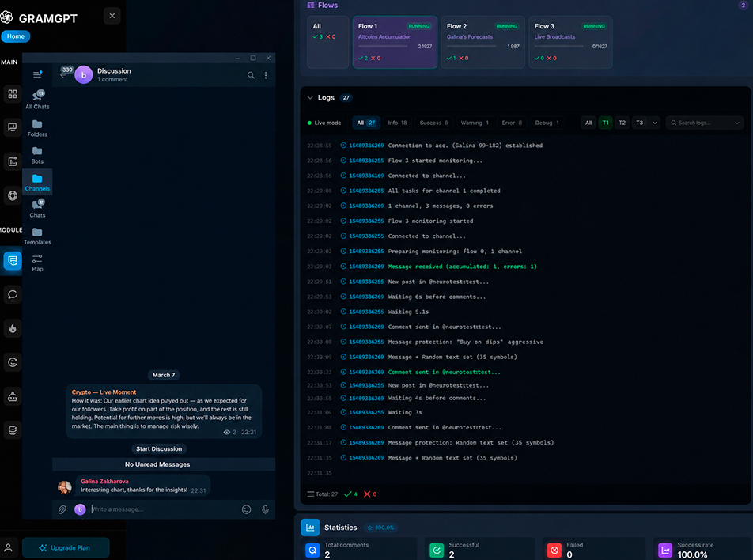Select the Flow 2 Galina's Forecasts card

483,42
